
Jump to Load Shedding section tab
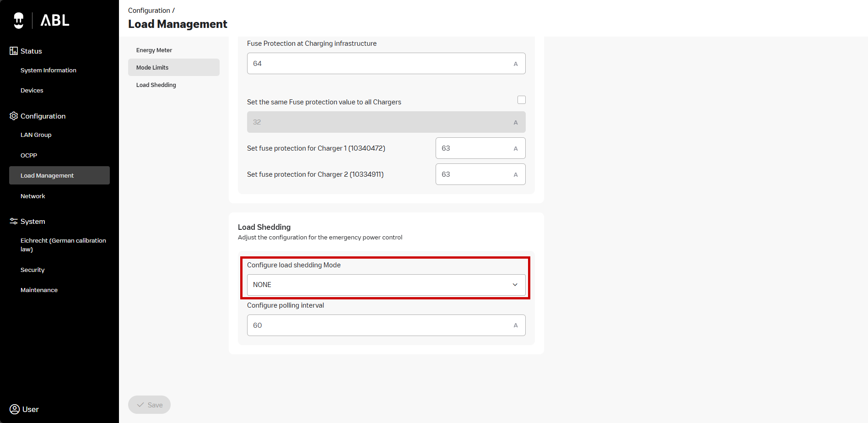156,85
